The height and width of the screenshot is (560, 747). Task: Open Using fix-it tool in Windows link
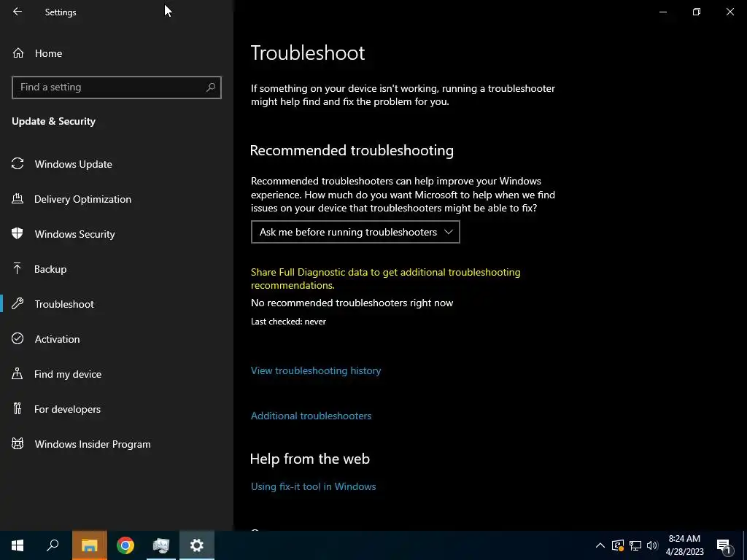314,486
